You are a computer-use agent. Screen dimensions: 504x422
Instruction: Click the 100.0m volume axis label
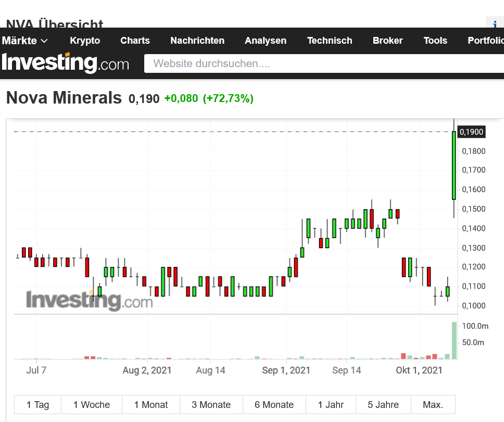coord(475,326)
